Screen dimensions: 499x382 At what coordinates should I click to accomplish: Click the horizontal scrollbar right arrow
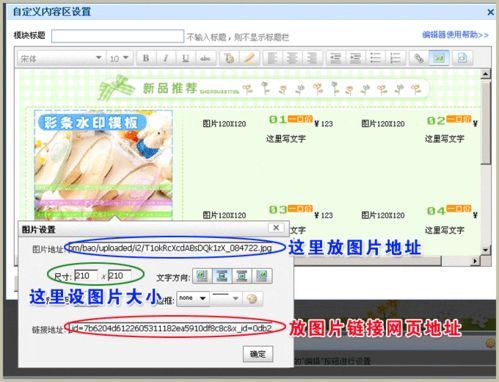pos(475,261)
